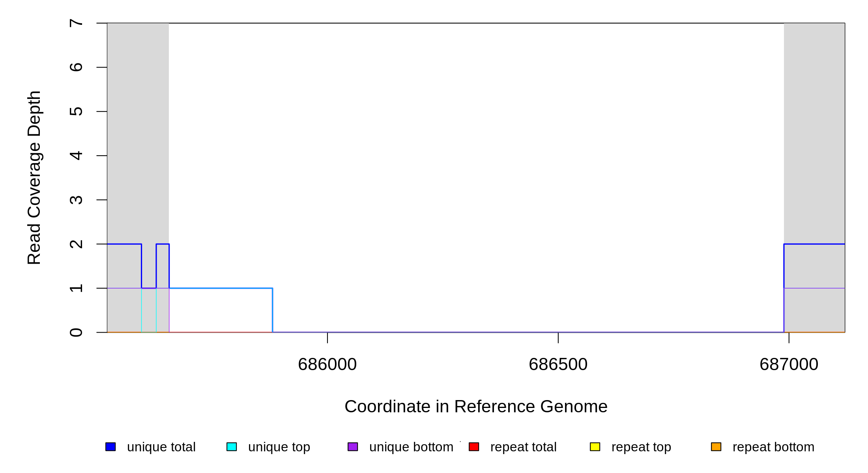The height and width of the screenshot is (473, 868).
Task: Click the y-axis tick label 7
Action: pos(76,23)
